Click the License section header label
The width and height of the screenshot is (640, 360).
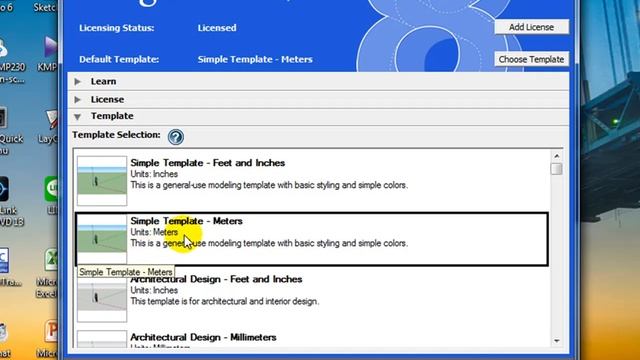tap(107, 99)
